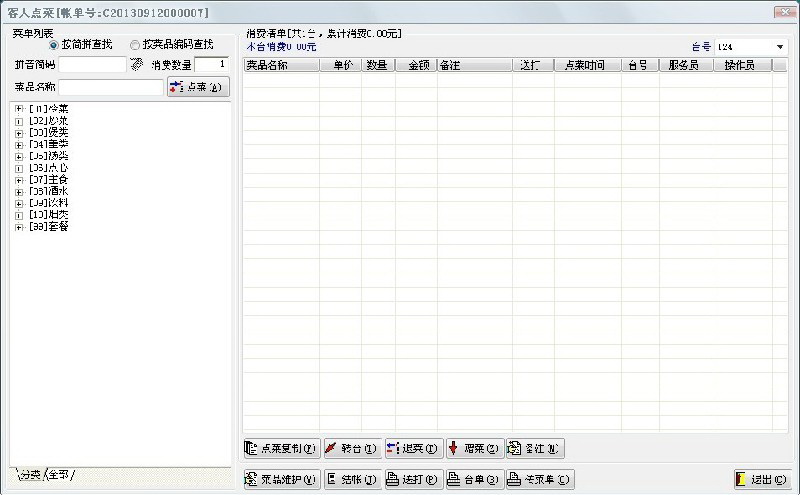800x495 pixels.
Task: Expand the [01]冷菜 tree node
Action: pyautogui.click(x=19, y=109)
